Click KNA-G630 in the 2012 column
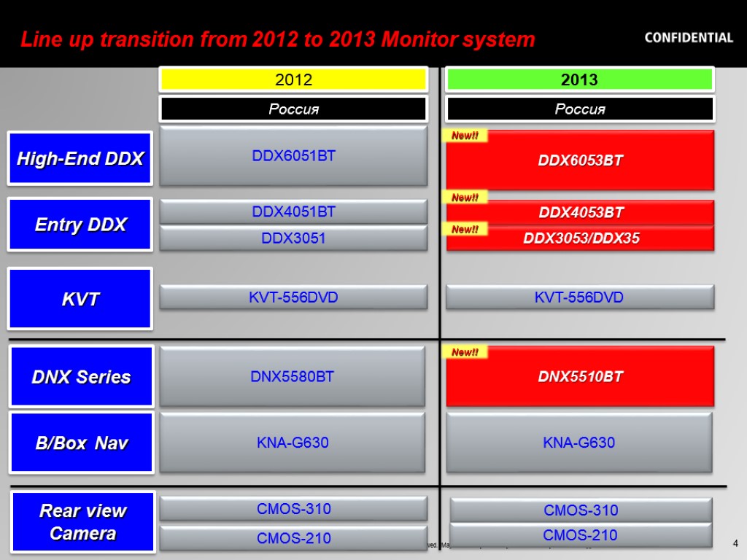This screenshot has width=747, height=560. coord(293,443)
